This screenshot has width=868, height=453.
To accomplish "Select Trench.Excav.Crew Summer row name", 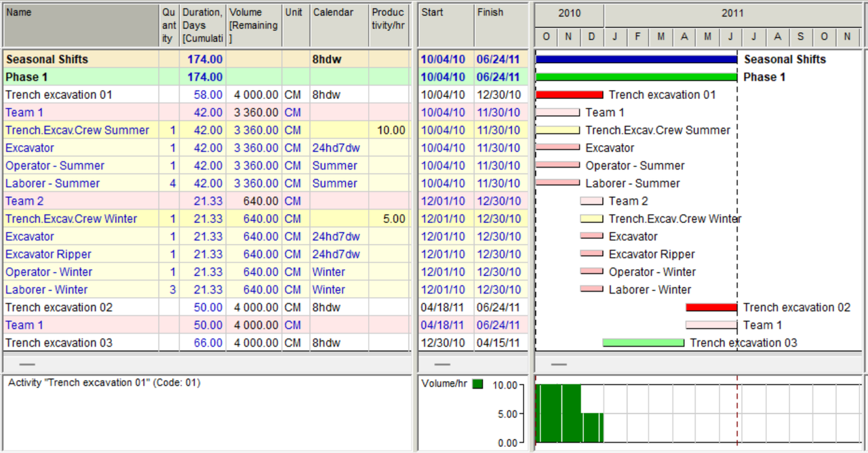I will [x=77, y=130].
